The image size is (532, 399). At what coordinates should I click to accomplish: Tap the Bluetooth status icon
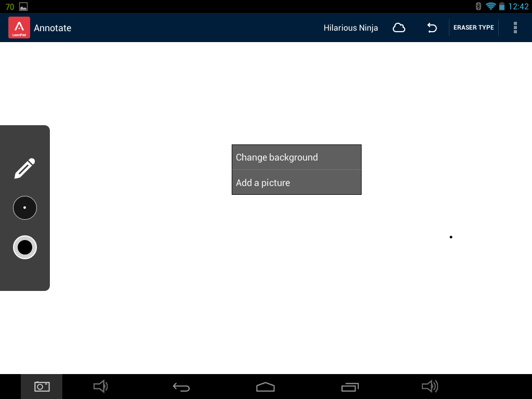pyautogui.click(x=478, y=6)
